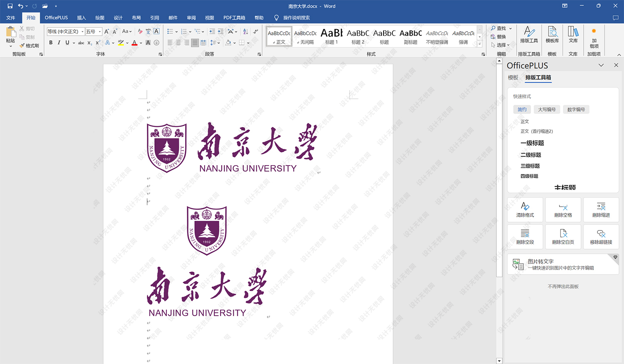
Task: Select the 大写编号 quick style option
Action: (x=547, y=109)
